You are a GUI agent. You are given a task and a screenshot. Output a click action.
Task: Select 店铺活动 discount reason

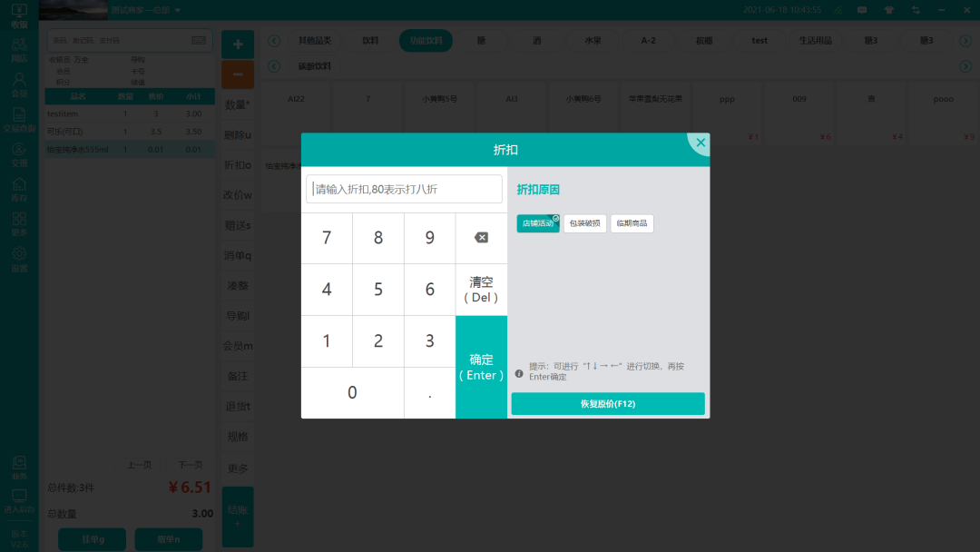[x=538, y=223]
